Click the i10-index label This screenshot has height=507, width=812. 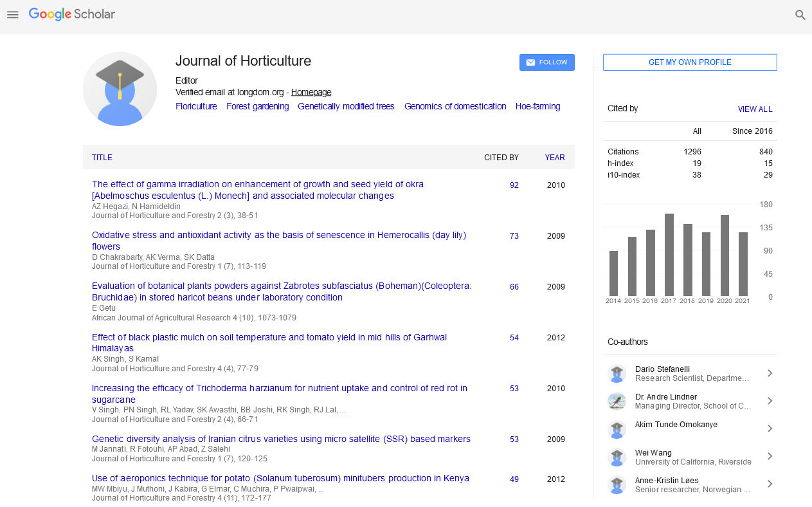click(624, 175)
